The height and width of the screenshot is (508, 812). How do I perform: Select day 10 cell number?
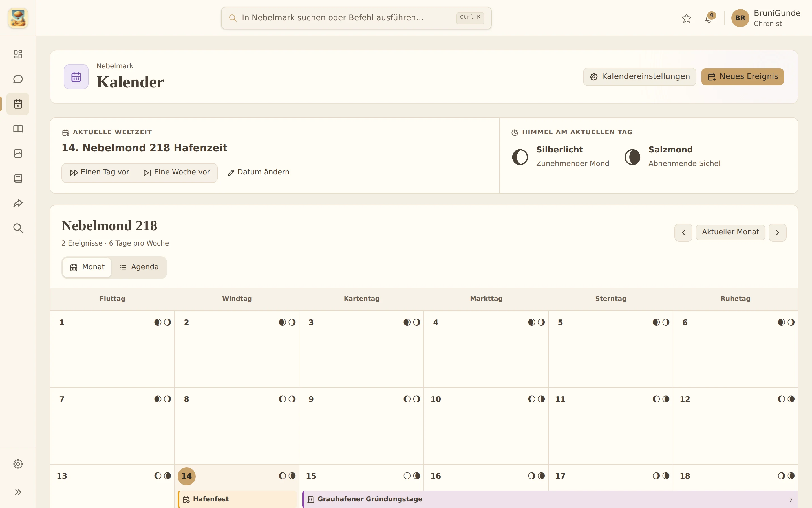tap(436, 399)
